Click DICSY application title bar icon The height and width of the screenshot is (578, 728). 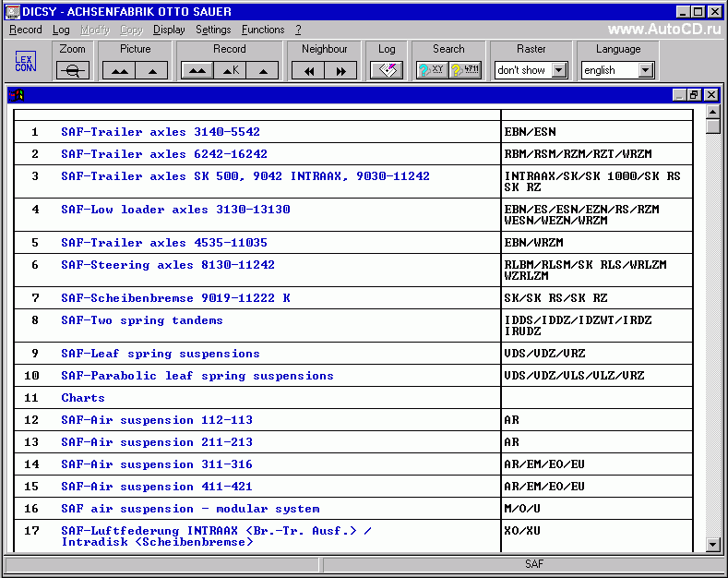13,12
